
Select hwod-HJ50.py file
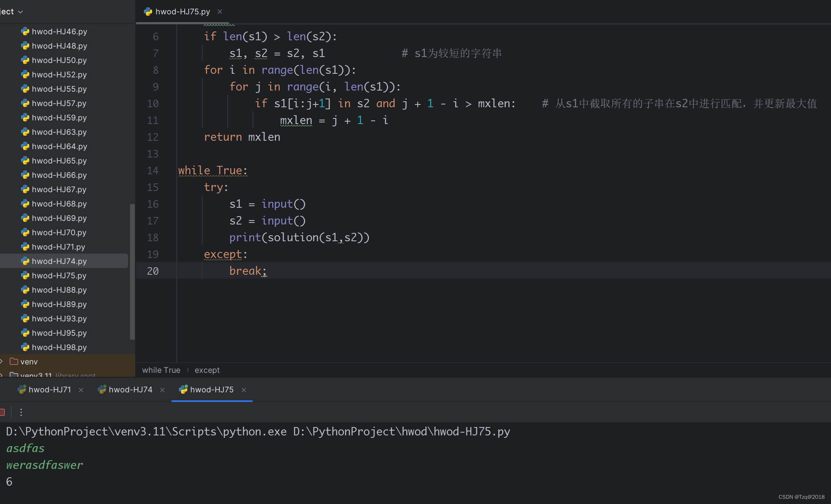[59, 60]
